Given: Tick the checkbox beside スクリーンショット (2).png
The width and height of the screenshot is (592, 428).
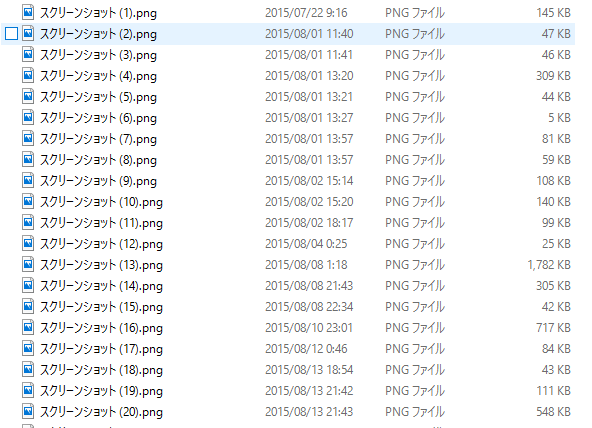Looking at the screenshot, I should (12, 34).
